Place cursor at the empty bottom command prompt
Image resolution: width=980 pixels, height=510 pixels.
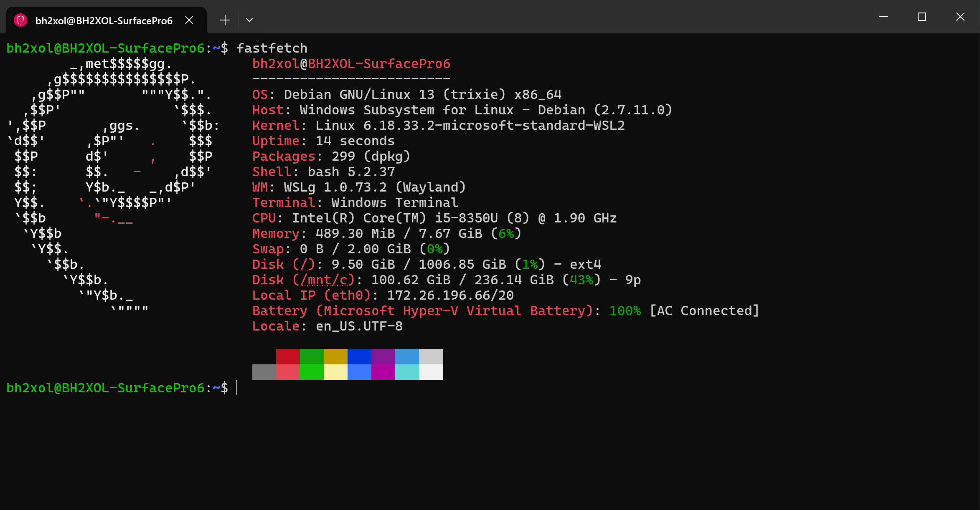(x=237, y=388)
